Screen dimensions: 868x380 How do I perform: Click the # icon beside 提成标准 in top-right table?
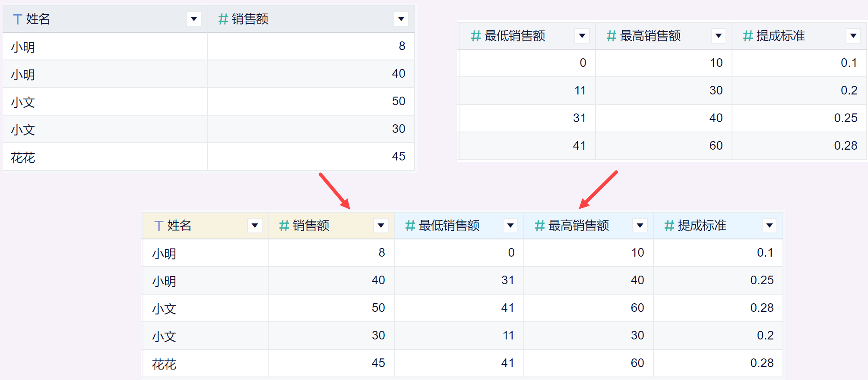pyautogui.click(x=748, y=36)
